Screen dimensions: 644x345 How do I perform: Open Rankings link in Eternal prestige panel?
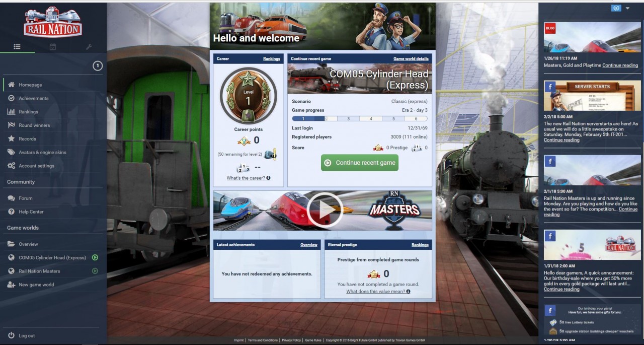[x=420, y=245]
